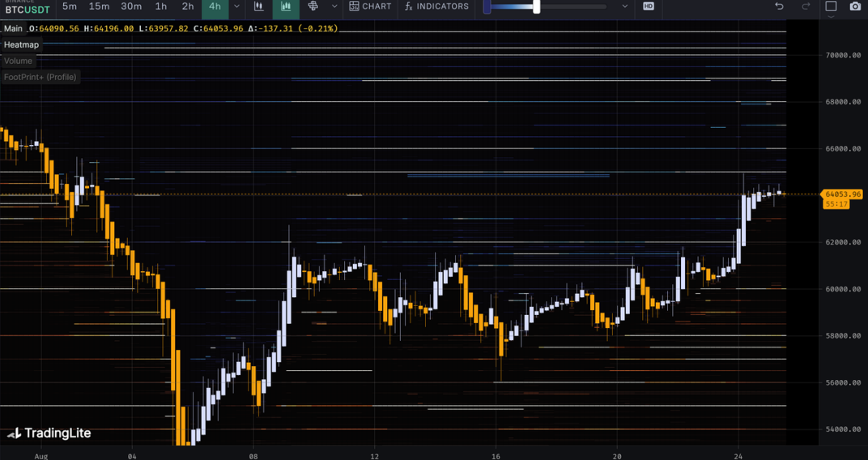This screenshot has height=460, width=868.
Task: Activate the crosshair drawing tool
Action: [x=313, y=6]
